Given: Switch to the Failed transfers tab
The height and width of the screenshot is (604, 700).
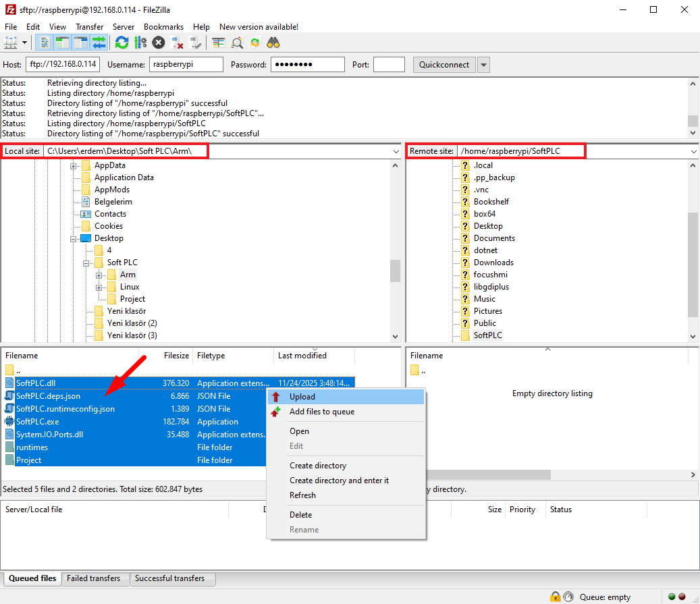Looking at the screenshot, I should click(x=94, y=578).
